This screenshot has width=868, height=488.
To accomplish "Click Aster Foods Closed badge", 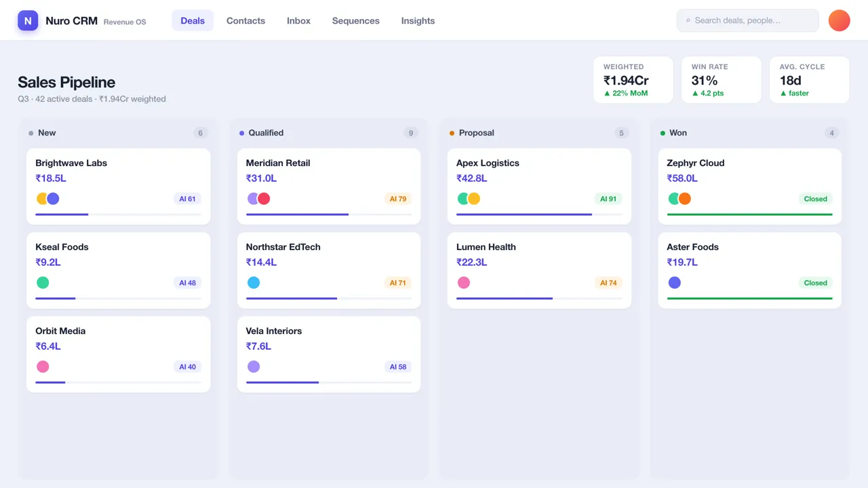I will [x=816, y=283].
